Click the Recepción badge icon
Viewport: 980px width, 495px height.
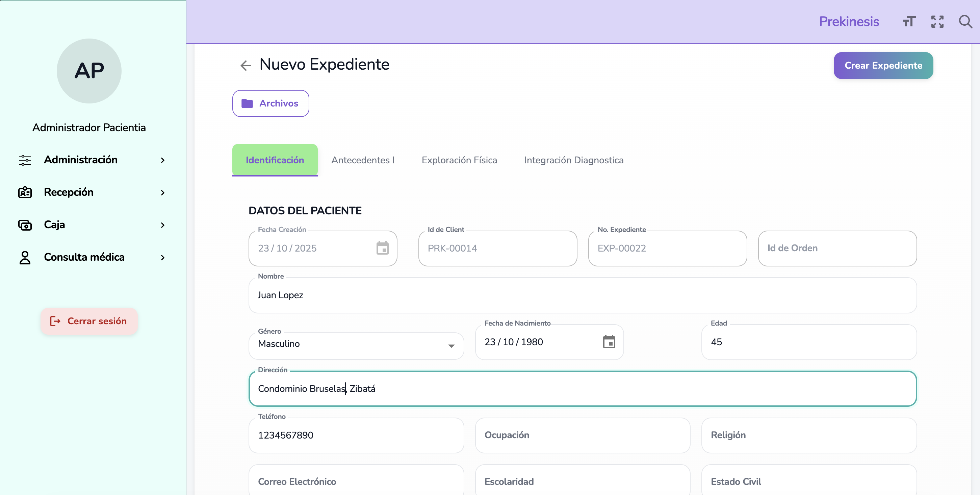[25, 192]
